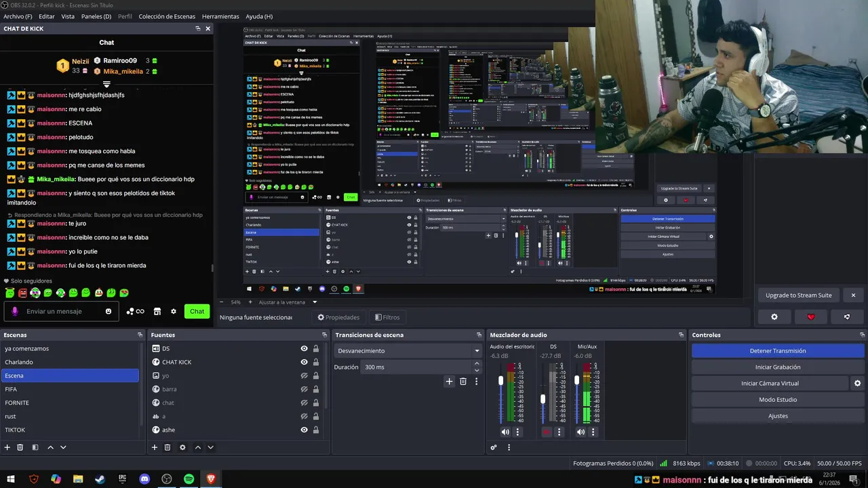This screenshot has width=868, height=488.
Task: Show the barra source
Action: pos(304,389)
